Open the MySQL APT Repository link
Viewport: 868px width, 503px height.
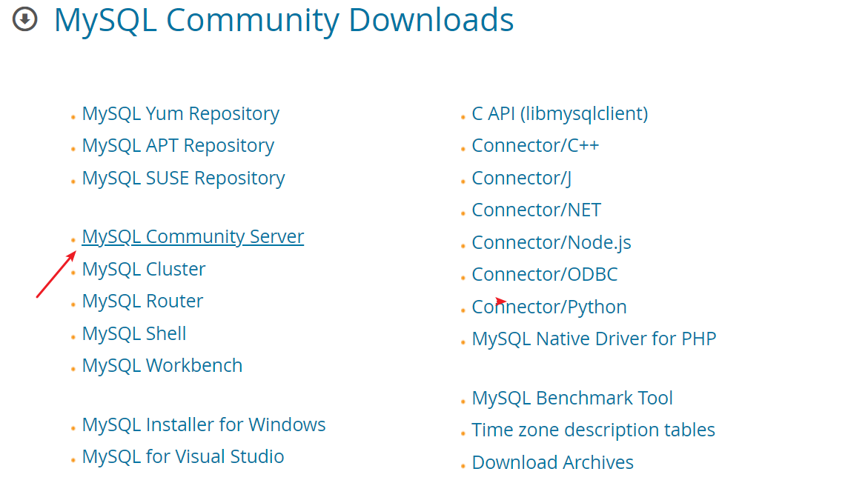tap(178, 145)
